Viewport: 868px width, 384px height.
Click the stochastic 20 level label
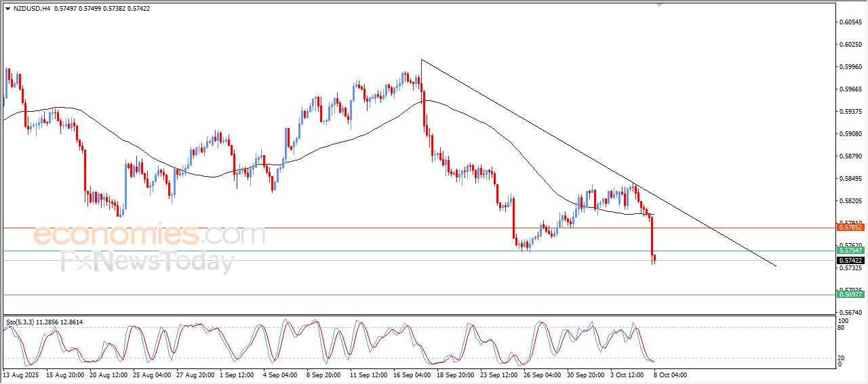tap(842, 358)
